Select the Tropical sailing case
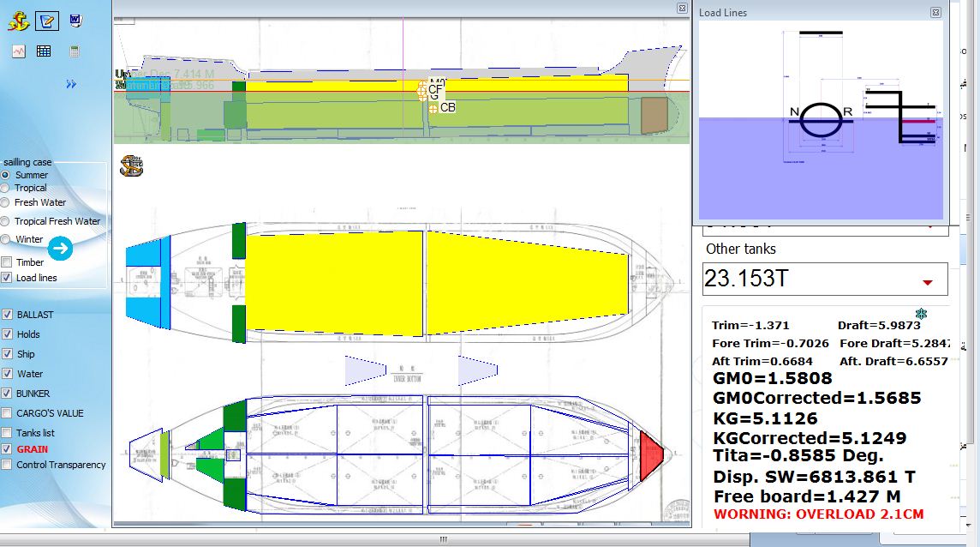 [6, 188]
